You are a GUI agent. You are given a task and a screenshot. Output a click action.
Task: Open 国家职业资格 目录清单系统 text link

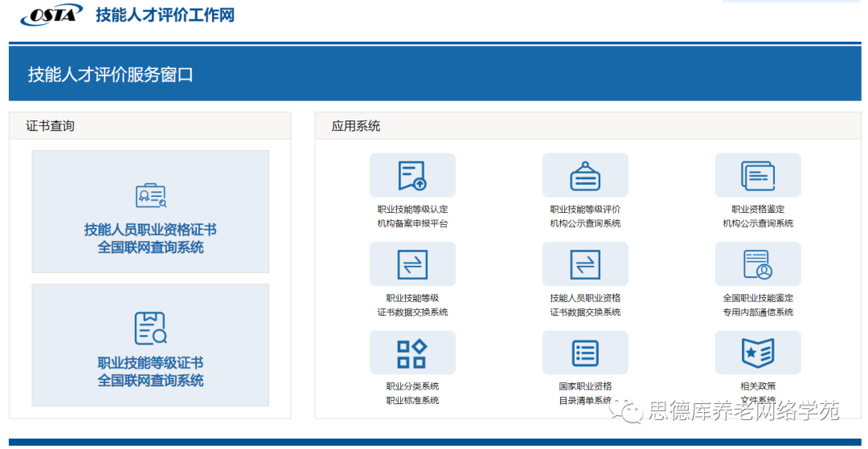pos(585,393)
